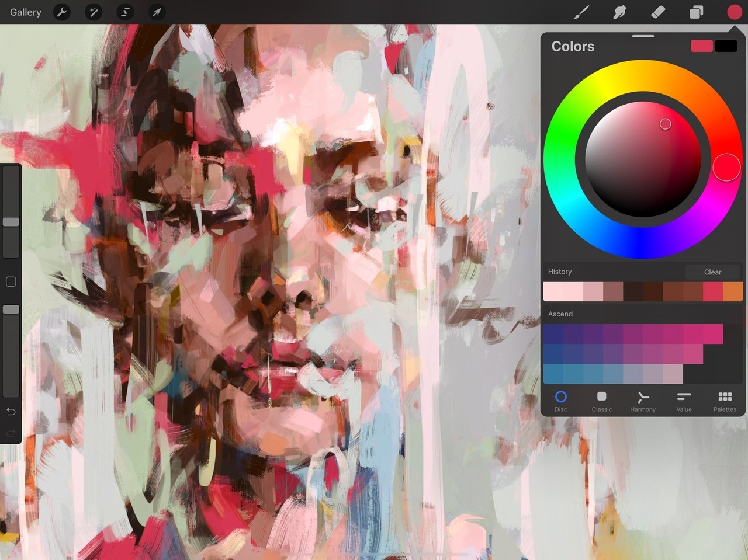Open the Palettes tab
Screen dimensions: 748x560
(x=725, y=401)
